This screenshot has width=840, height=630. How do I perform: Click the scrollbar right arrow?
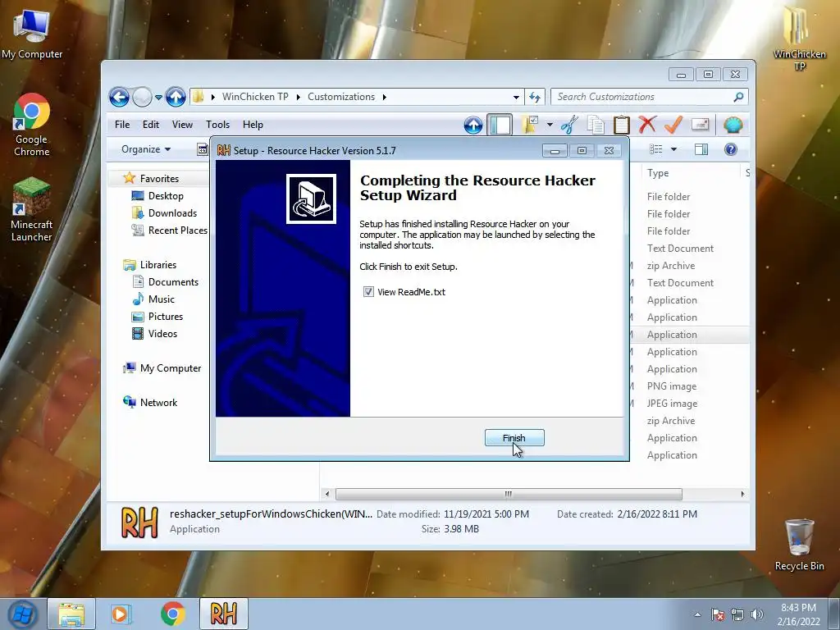[x=742, y=494]
